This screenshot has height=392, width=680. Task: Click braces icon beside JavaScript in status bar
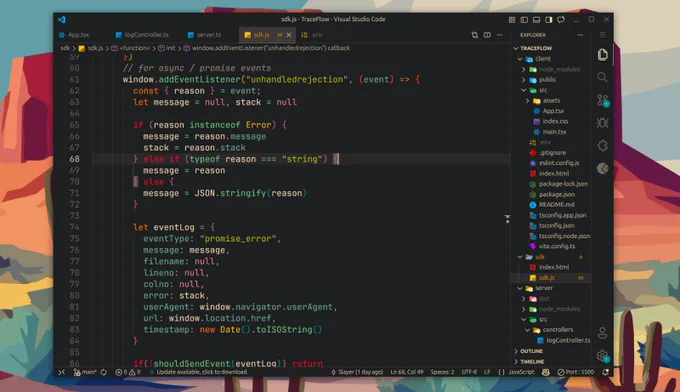[x=501, y=372]
